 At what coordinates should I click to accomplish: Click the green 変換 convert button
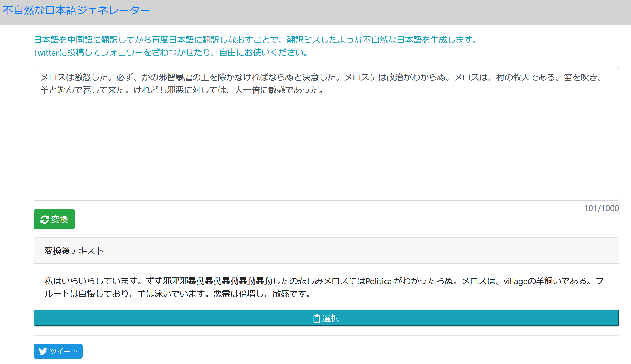point(54,219)
